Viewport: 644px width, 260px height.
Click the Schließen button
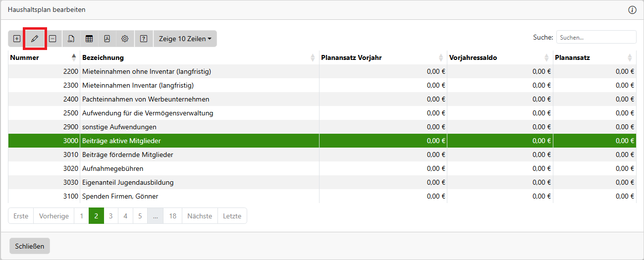point(30,246)
